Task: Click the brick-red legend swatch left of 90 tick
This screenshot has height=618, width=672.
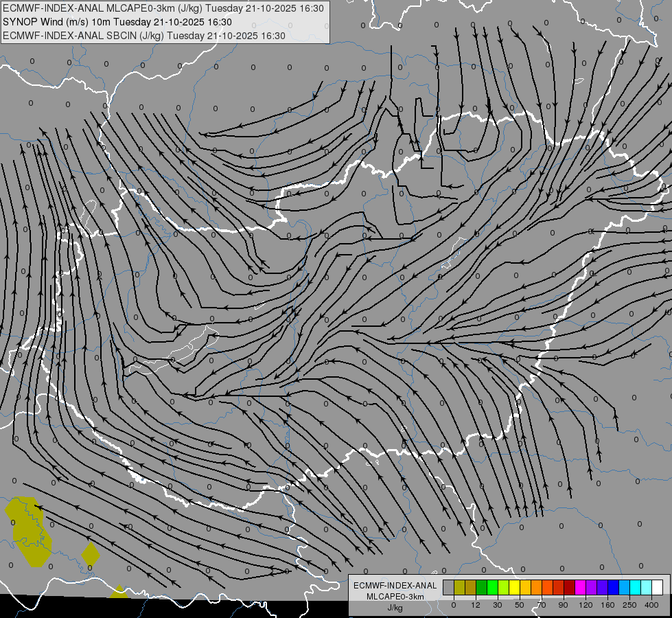Action: click(x=559, y=587)
